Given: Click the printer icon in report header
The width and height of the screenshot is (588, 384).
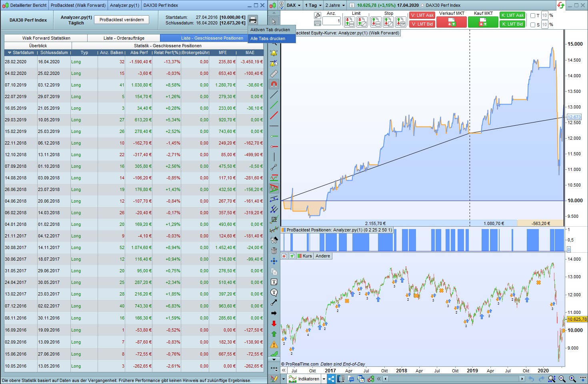Looking at the screenshot, I should pyautogui.click(x=253, y=20).
